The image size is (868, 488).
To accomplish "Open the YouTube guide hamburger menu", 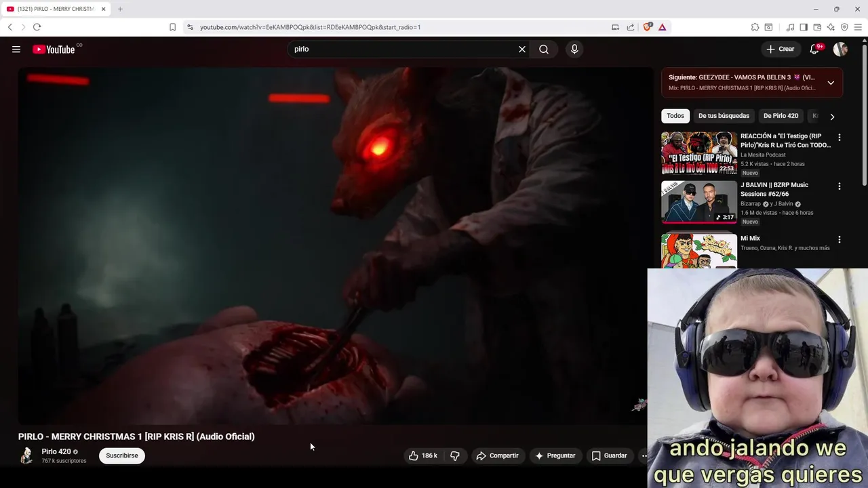I will coord(16,49).
